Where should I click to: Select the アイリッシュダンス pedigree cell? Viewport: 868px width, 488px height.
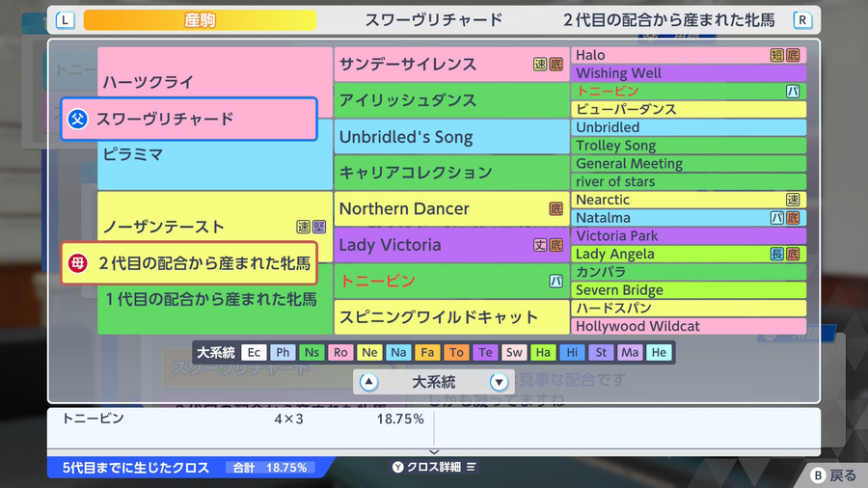coord(451,100)
